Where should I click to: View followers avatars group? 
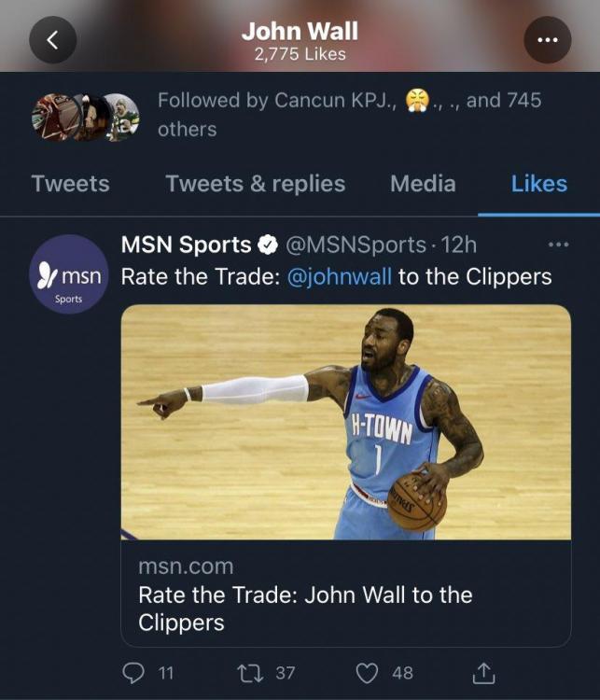[85, 117]
